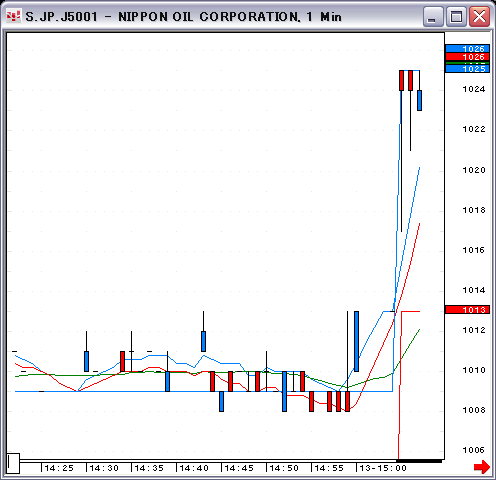Click the top blue 1026 price label
Screen dimensions: 496x480
tap(467, 49)
